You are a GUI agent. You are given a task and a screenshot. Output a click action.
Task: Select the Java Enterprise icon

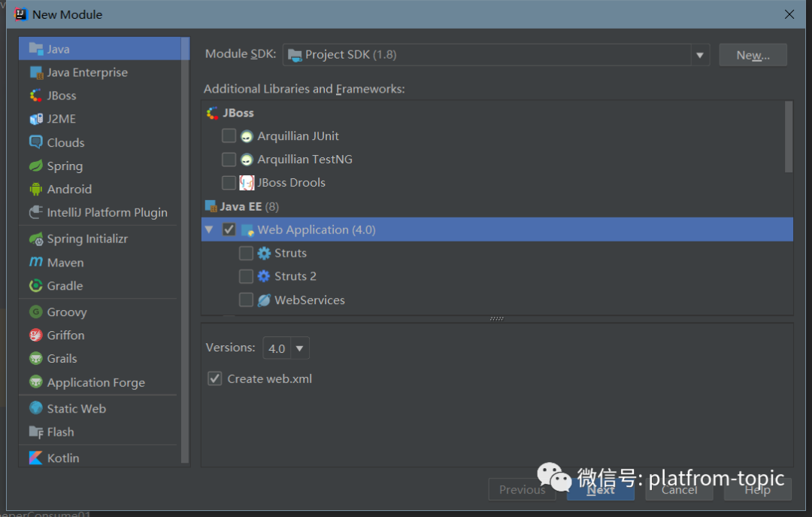(x=36, y=72)
